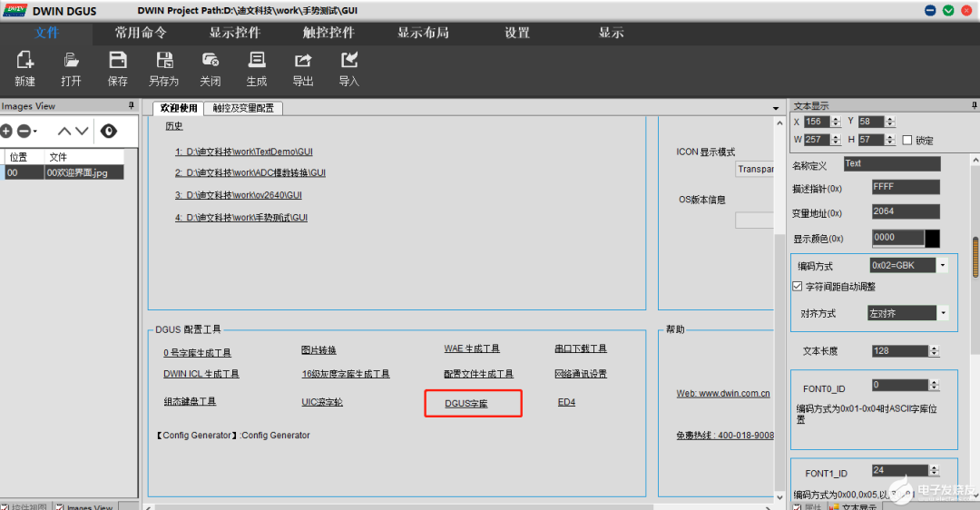Open the 图片转换 link
980x510 pixels.
[x=318, y=350]
